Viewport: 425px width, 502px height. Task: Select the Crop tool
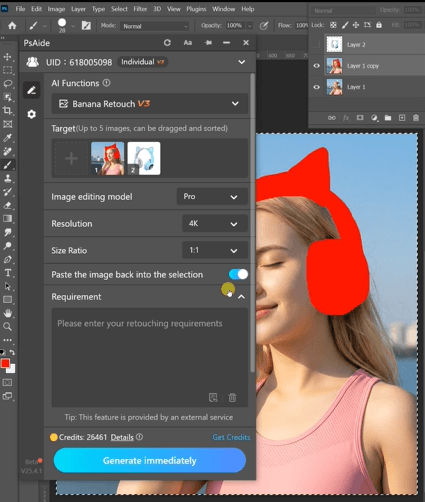(7, 110)
